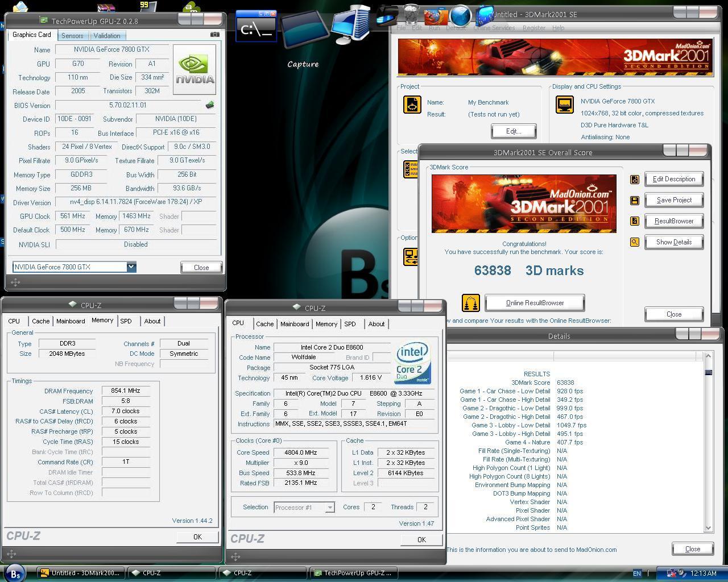Click the Save Project floppy disk icon
728x582 pixels.
[x=635, y=201]
